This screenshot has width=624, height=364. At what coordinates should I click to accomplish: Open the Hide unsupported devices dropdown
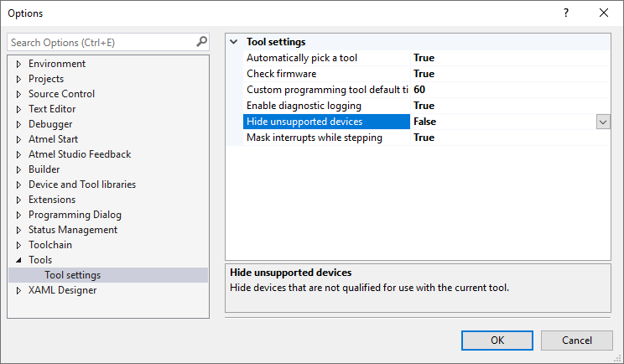click(603, 122)
